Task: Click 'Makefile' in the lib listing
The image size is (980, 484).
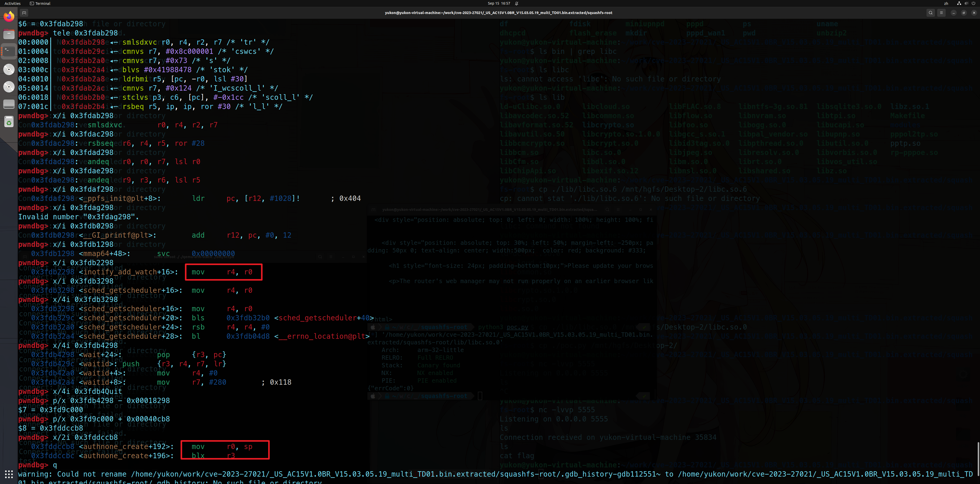Action: point(907,116)
